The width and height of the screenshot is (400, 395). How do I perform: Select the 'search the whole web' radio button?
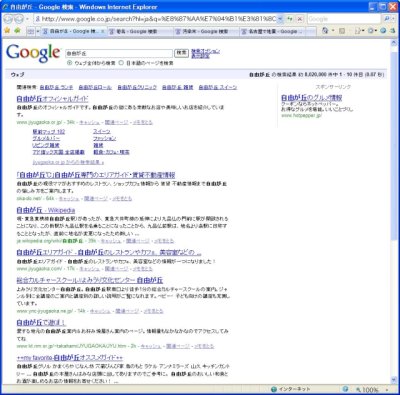point(70,63)
